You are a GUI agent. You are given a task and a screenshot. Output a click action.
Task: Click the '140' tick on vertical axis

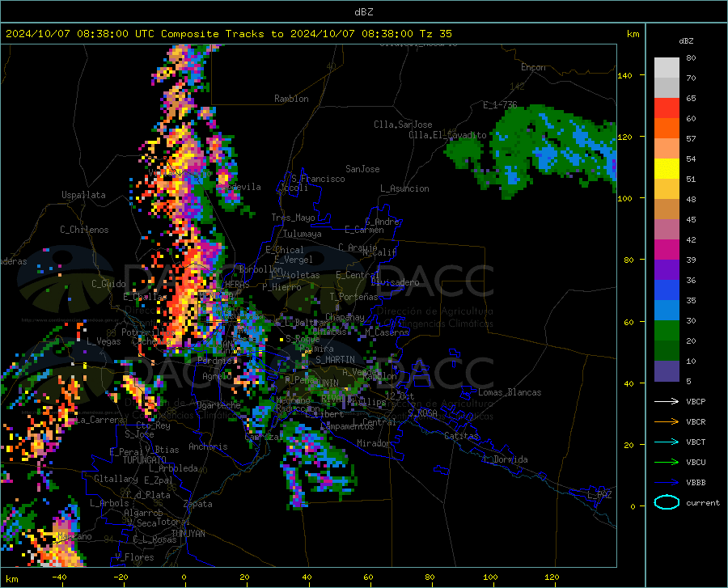624,75
